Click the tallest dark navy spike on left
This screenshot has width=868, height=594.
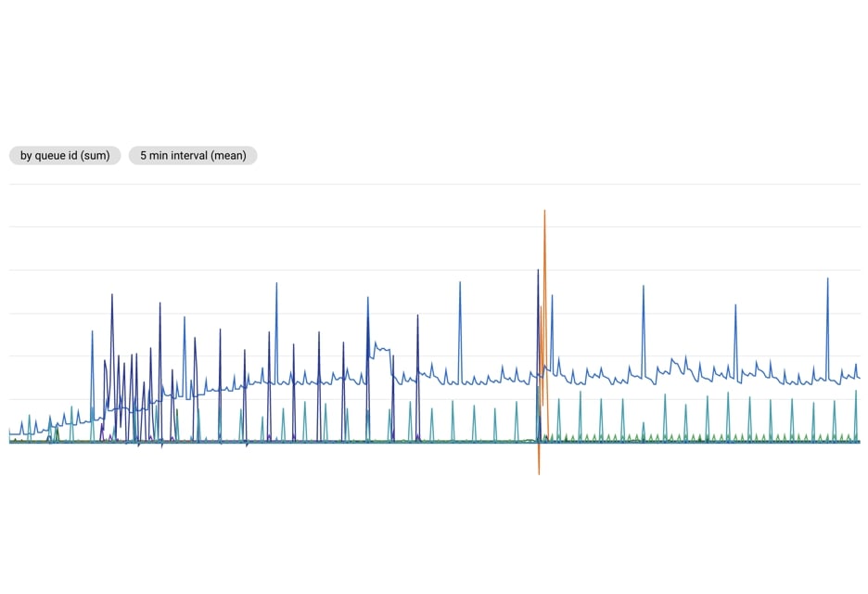pyautogui.click(x=112, y=296)
